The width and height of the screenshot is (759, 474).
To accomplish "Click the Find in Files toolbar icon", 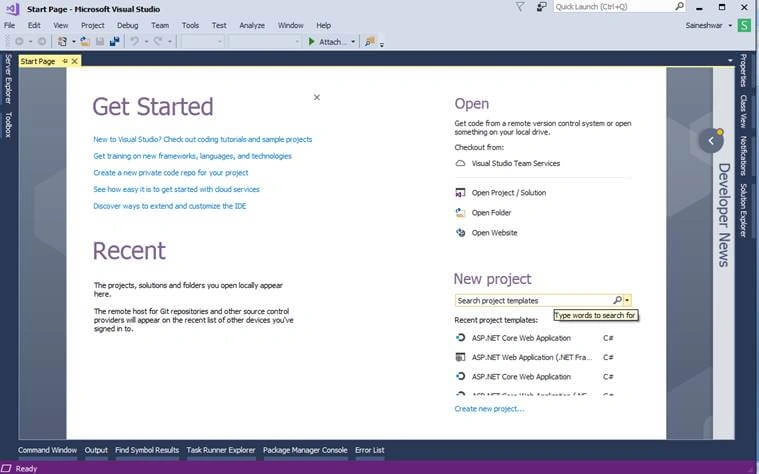I will [370, 42].
